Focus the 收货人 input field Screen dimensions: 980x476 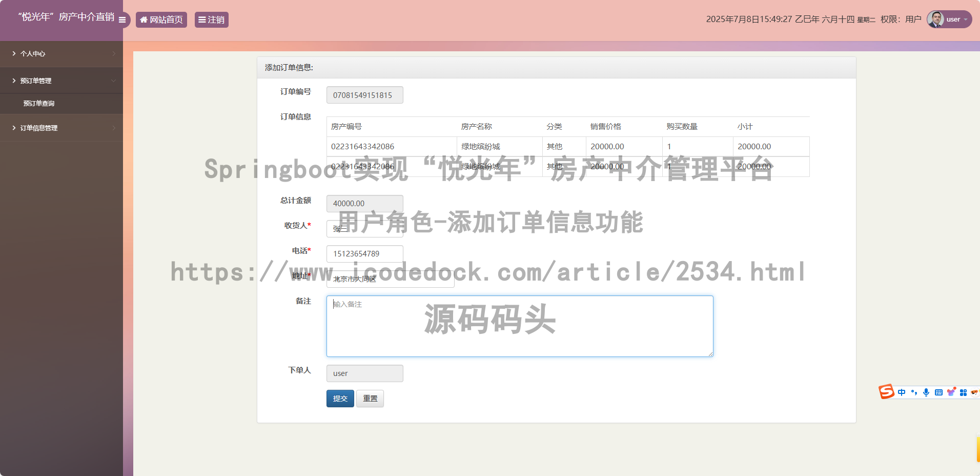(365, 228)
